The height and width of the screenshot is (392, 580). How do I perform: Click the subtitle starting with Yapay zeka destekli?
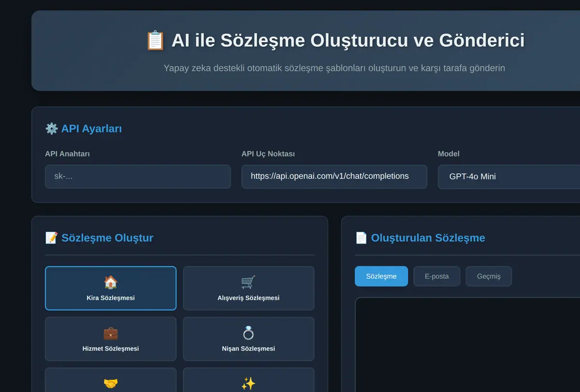tap(334, 68)
